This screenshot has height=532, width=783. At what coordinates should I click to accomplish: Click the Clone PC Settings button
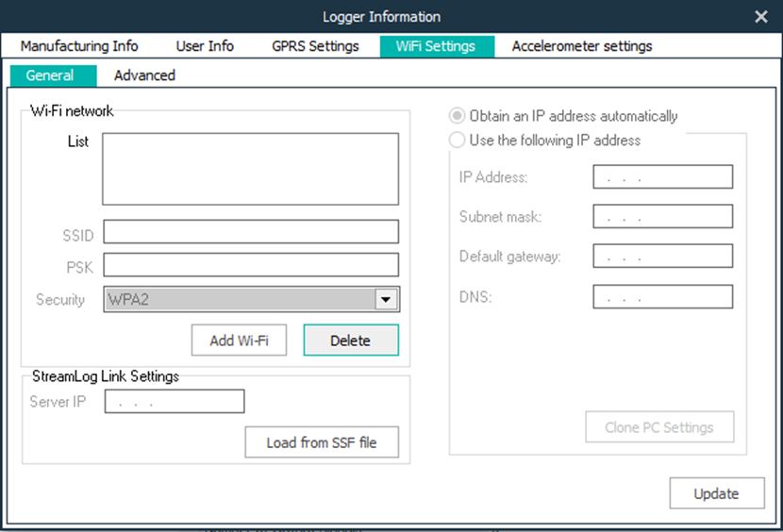[x=659, y=427]
